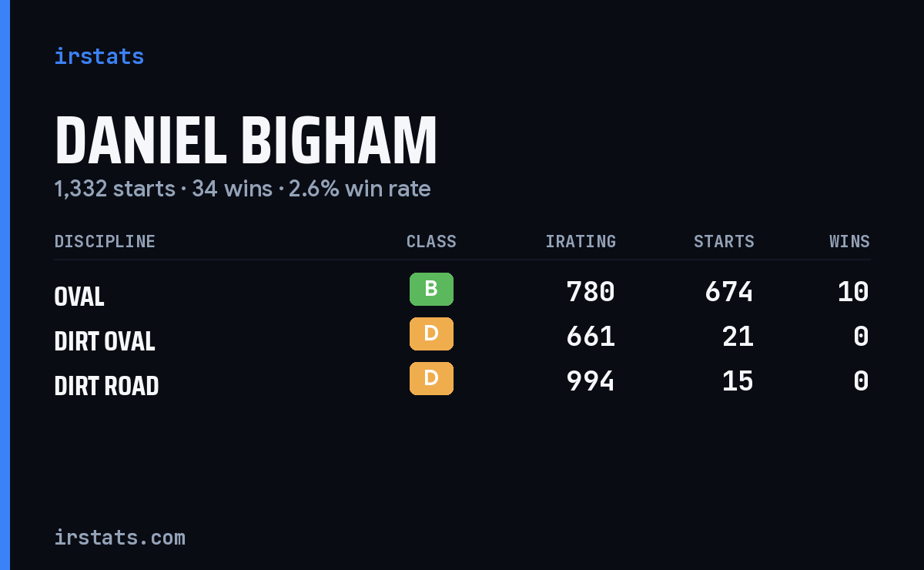The height and width of the screenshot is (570, 924).
Task: Select the Oval discipline row
Action: [x=462, y=292]
